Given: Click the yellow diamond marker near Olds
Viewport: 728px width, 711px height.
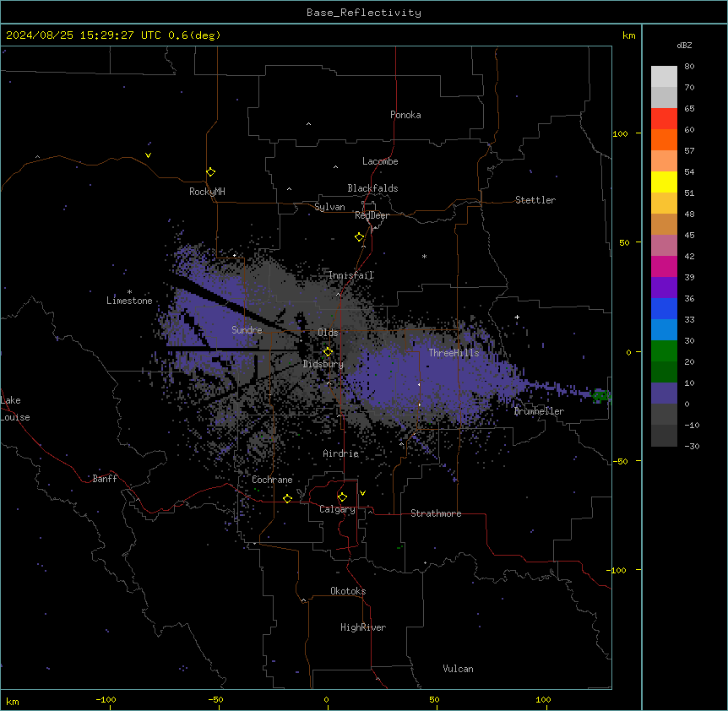Looking at the screenshot, I should coord(328,352).
